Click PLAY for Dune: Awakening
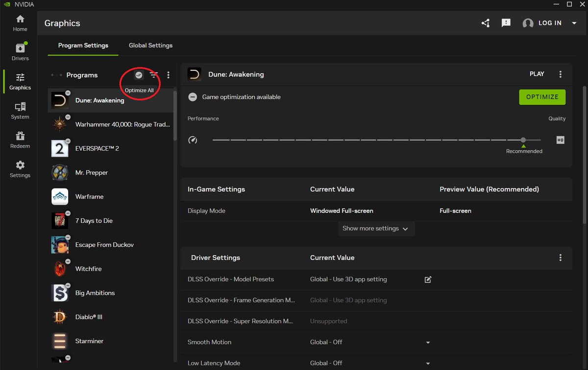588x370 pixels. point(537,74)
